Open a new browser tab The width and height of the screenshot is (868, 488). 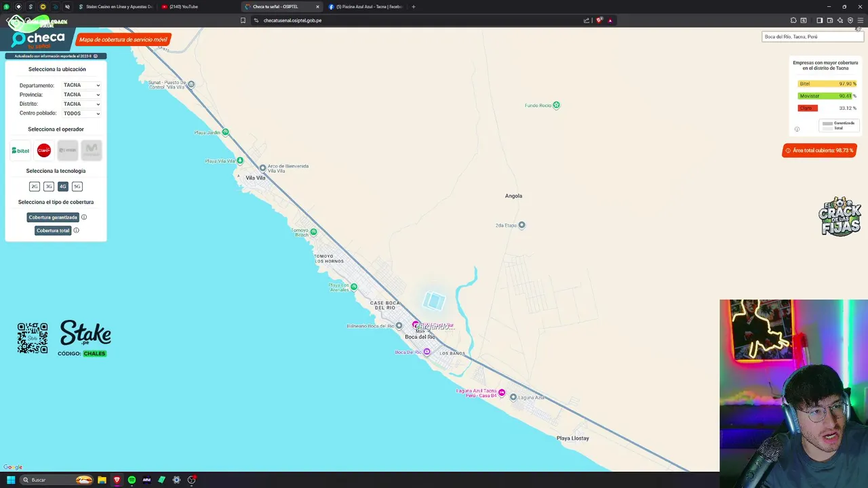click(x=414, y=7)
